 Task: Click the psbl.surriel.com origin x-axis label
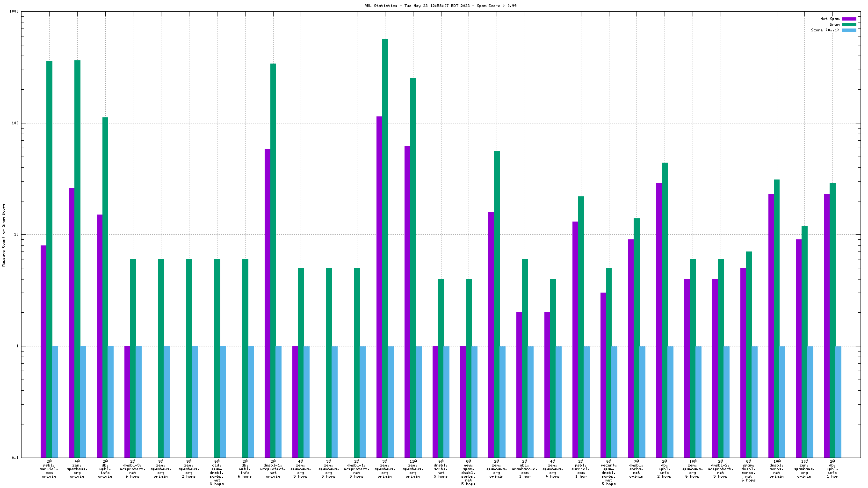(49, 469)
